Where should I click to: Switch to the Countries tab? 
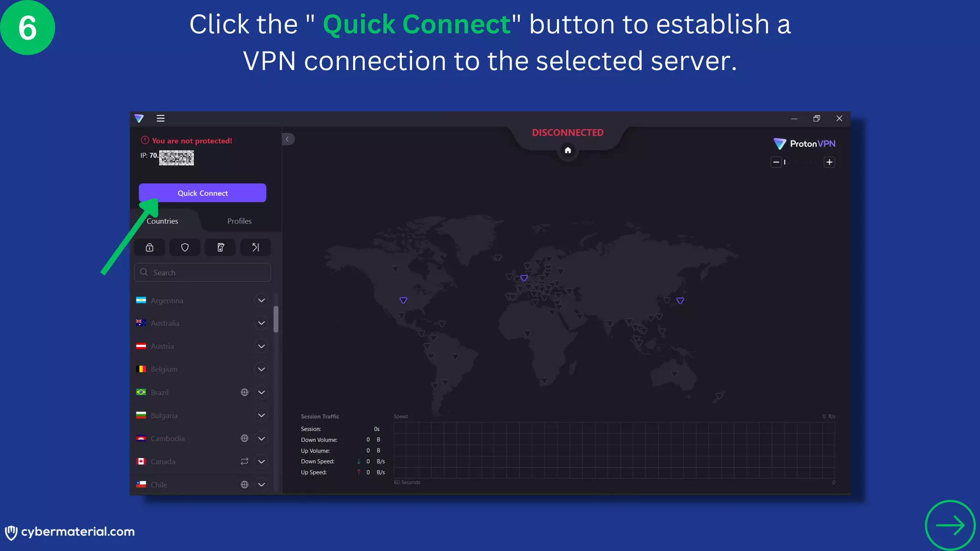point(162,221)
